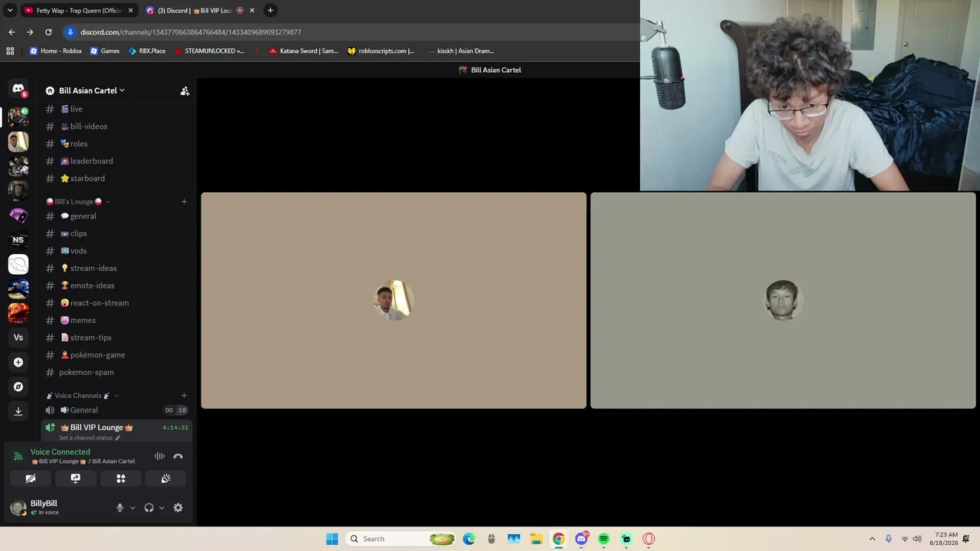This screenshot has height=551, width=980.
Task: Open the soundboard panel
Action: (x=165, y=478)
